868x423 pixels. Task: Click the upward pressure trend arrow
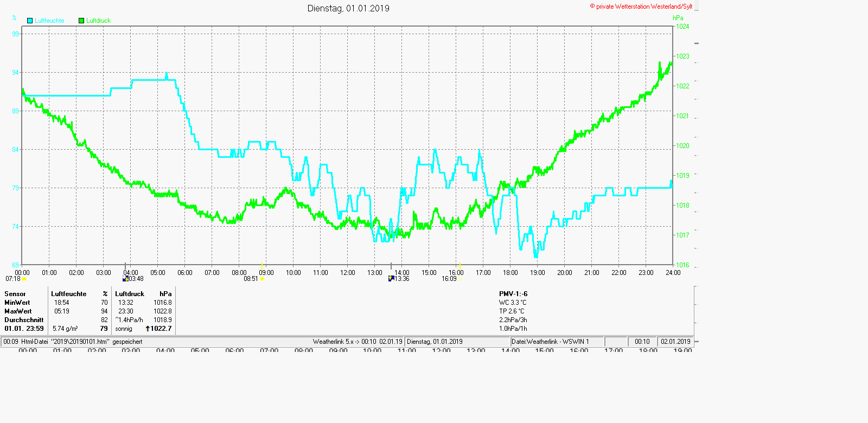147,329
